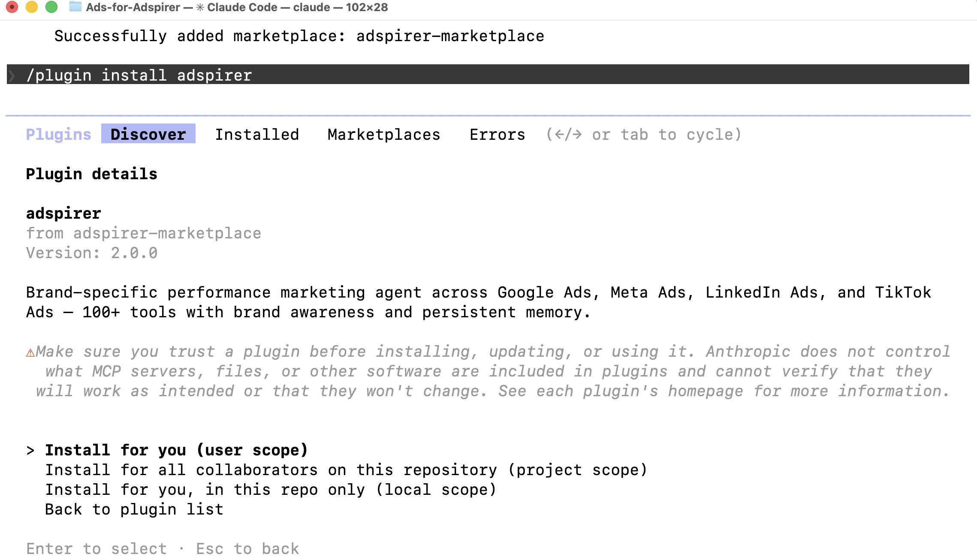Image resolution: width=977 pixels, height=560 pixels.
Task: Open the Plugins section
Action: pyautogui.click(x=58, y=134)
